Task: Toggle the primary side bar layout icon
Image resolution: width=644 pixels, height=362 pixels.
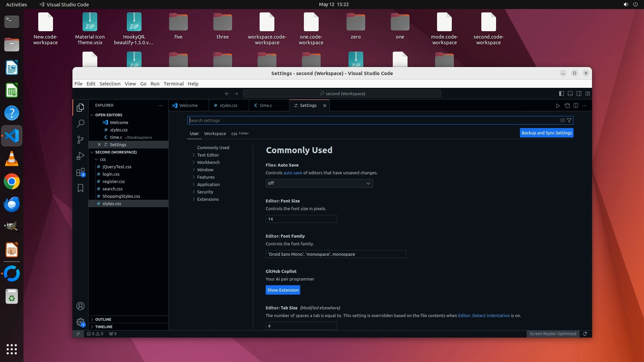Action: [x=561, y=94]
